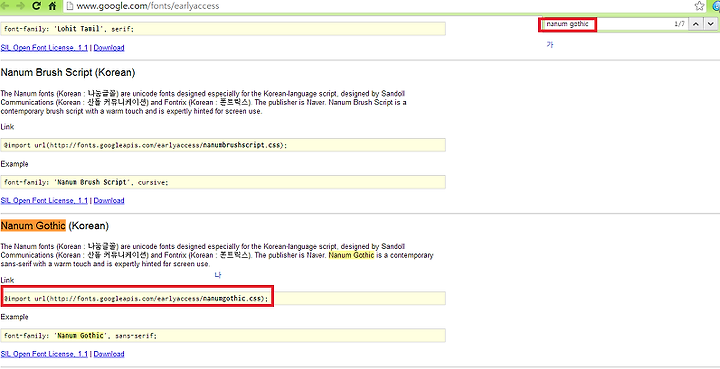Click the 'Lohit Tamil', serif font-family code
The height and width of the screenshot is (369, 720).
(223, 28)
